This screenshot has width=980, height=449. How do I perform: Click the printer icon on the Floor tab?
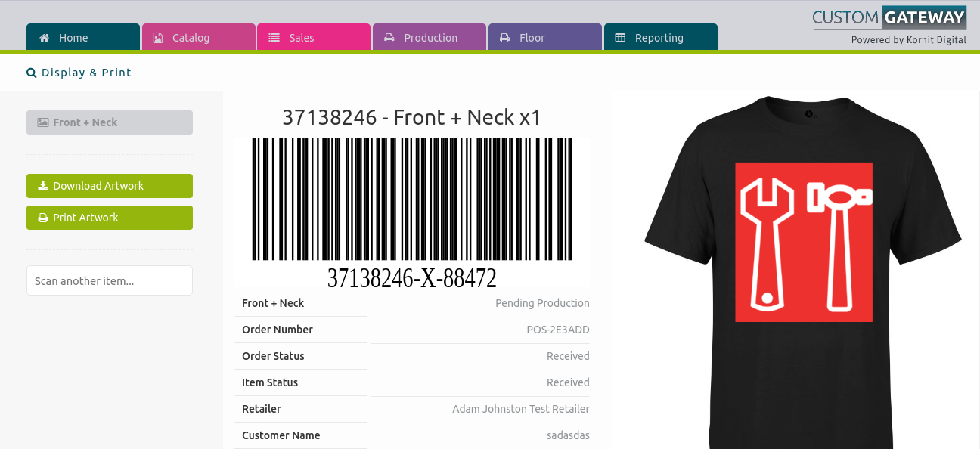pyautogui.click(x=504, y=38)
